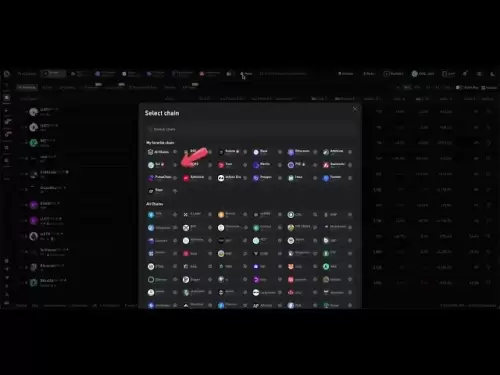
Task: Select the Avalanche chain
Action: (x=334, y=165)
